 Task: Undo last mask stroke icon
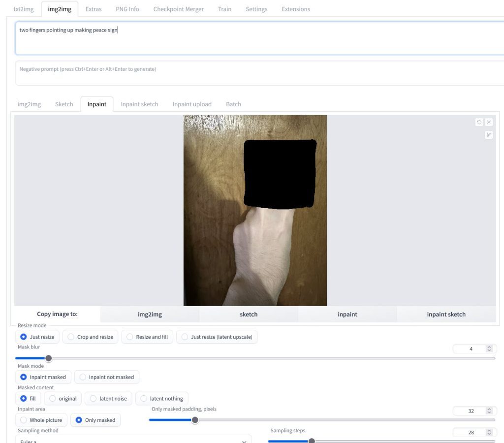479,122
